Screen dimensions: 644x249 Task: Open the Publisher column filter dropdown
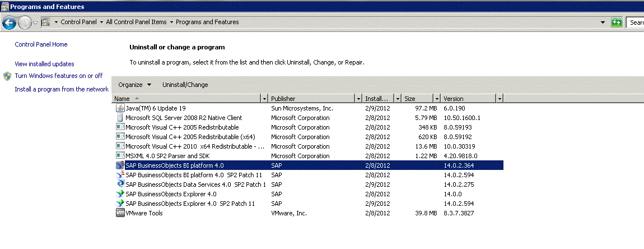358,99
